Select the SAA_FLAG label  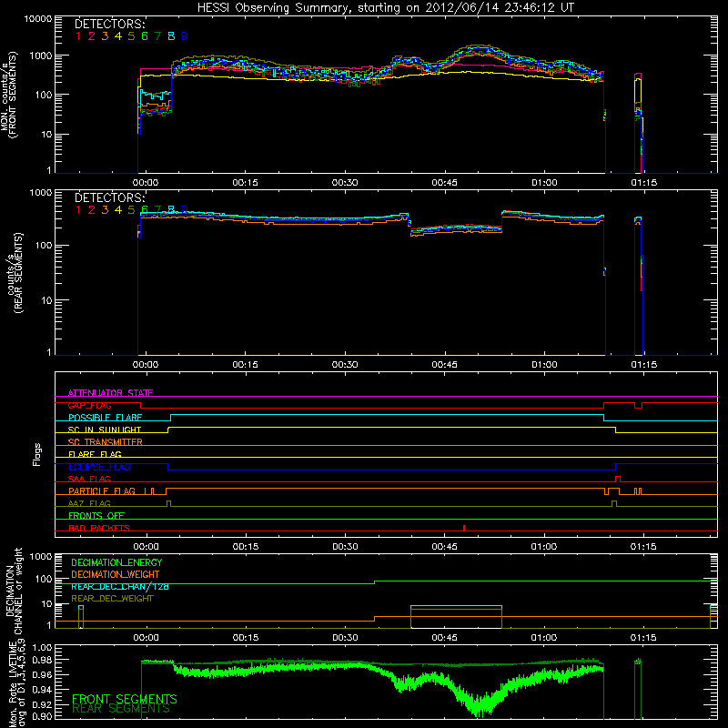point(89,479)
